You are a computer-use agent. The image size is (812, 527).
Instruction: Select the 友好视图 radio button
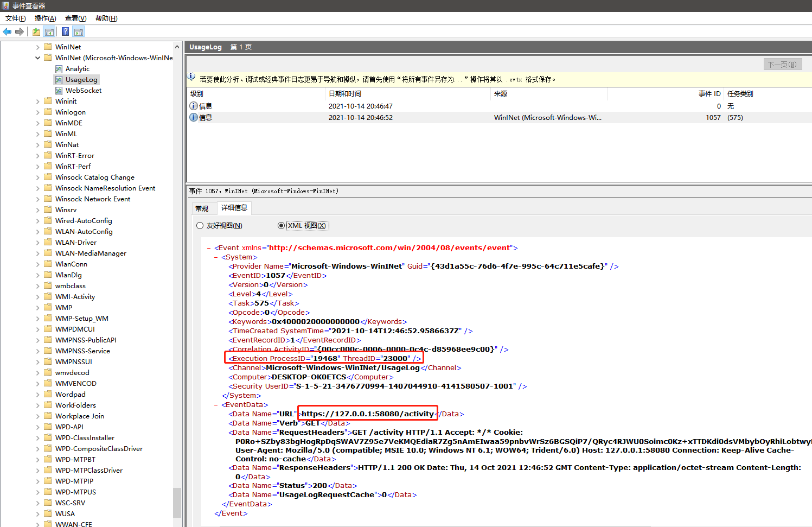pyautogui.click(x=200, y=226)
